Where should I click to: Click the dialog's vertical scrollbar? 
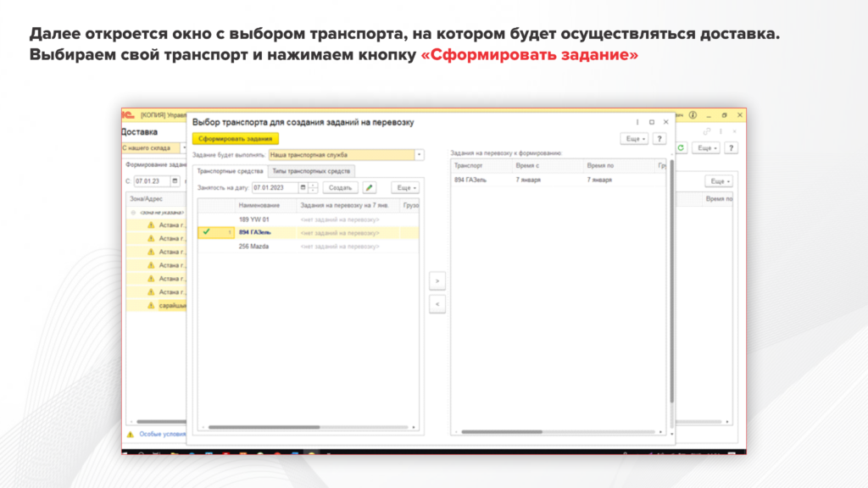pyautogui.click(x=672, y=282)
